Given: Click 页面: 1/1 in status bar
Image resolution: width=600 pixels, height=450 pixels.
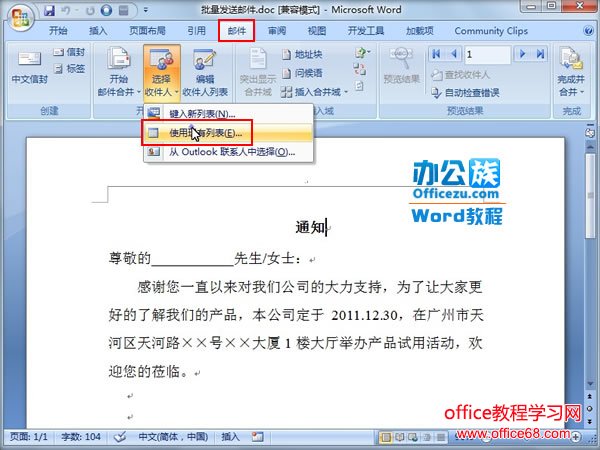Looking at the screenshot, I should click(x=29, y=437).
